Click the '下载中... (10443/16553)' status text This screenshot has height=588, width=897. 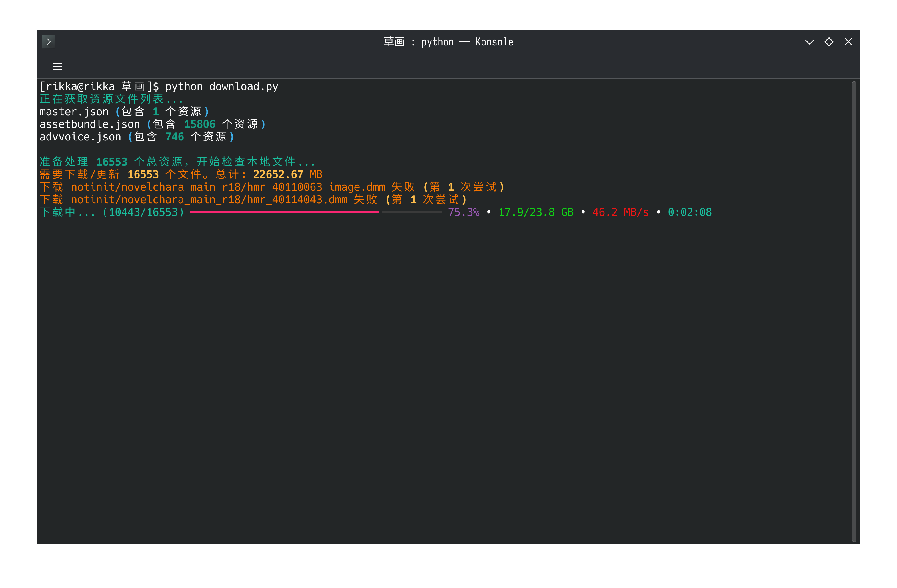(112, 212)
